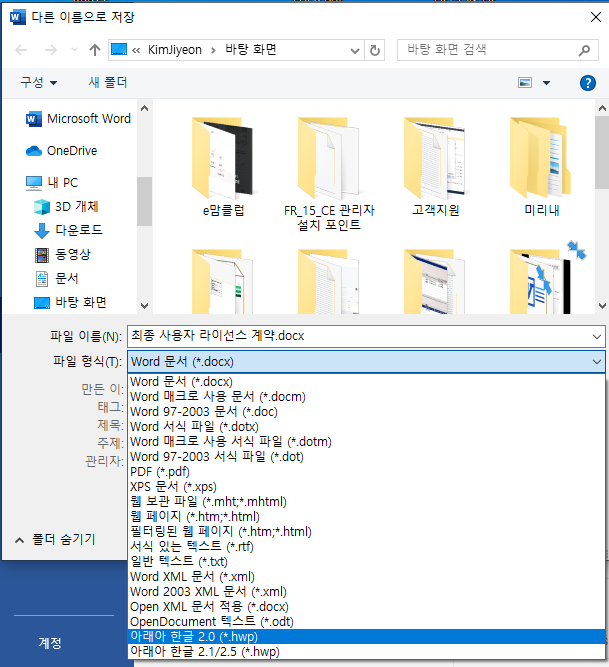The height and width of the screenshot is (667, 609).
Task: Click the file list scroll-down arrow
Action: tap(602, 305)
